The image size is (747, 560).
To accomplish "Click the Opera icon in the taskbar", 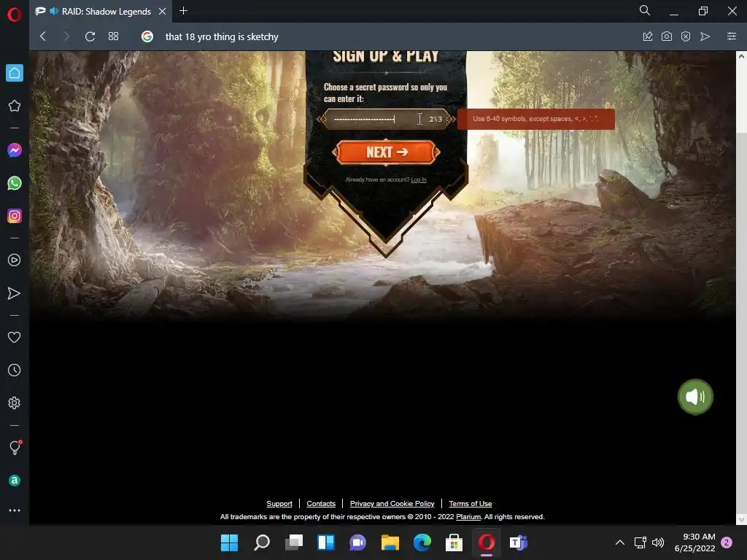I will pos(487,542).
